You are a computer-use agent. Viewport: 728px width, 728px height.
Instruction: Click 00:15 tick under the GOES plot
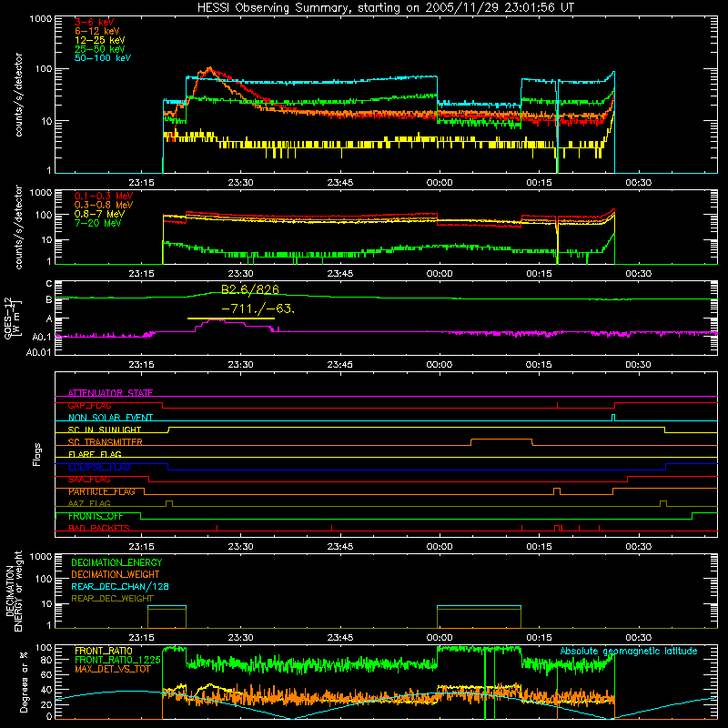tap(539, 365)
